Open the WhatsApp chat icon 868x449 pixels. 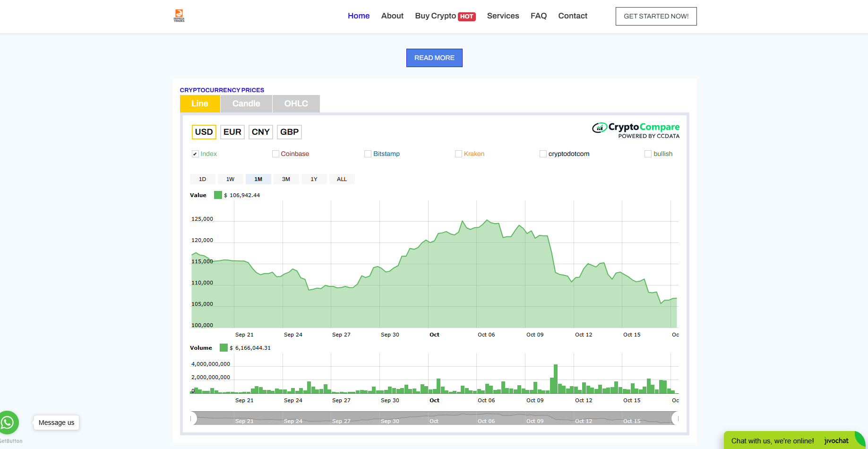[8, 422]
